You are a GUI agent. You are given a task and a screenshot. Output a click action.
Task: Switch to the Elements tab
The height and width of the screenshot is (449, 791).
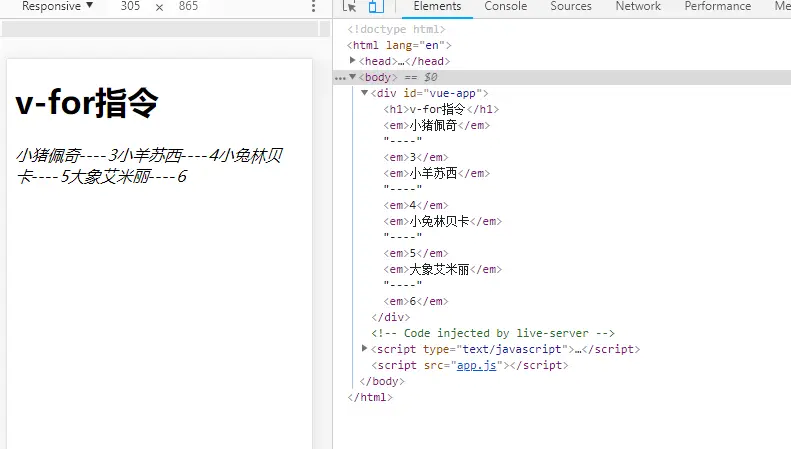pos(437,7)
